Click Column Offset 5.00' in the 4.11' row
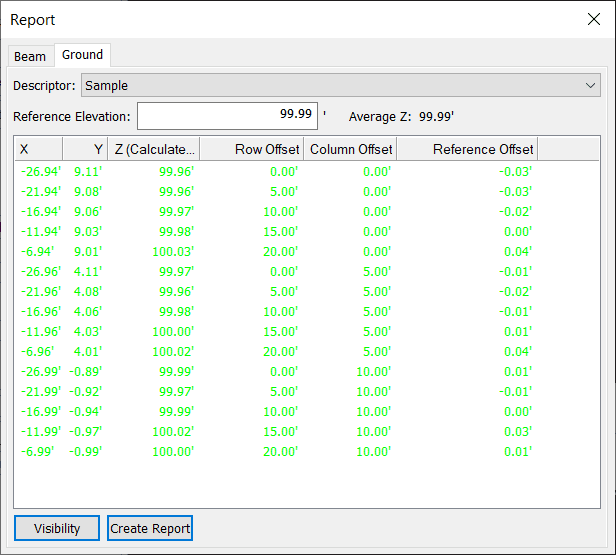The image size is (616, 555). pos(377,271)
